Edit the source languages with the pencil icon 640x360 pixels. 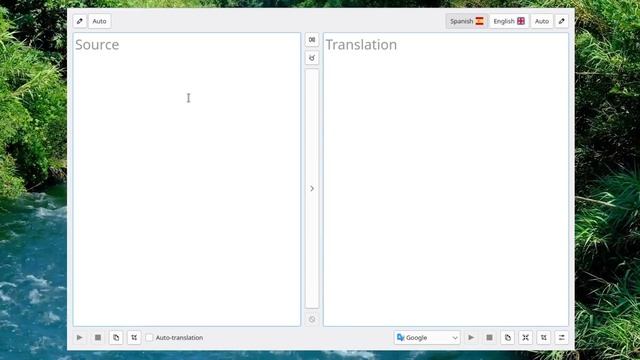point(80,21)
